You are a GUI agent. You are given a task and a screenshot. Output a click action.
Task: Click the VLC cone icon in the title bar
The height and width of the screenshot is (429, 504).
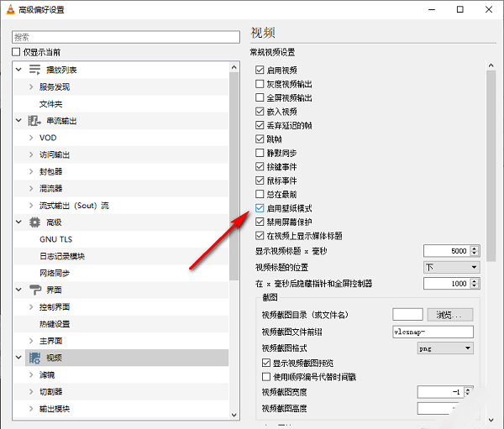(10, 9)
